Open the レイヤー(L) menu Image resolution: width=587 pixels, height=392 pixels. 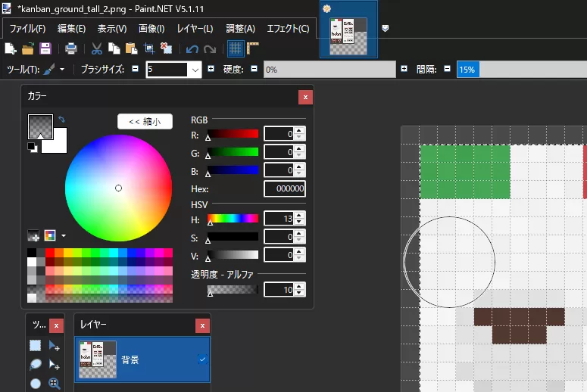[x=195, y=29]
